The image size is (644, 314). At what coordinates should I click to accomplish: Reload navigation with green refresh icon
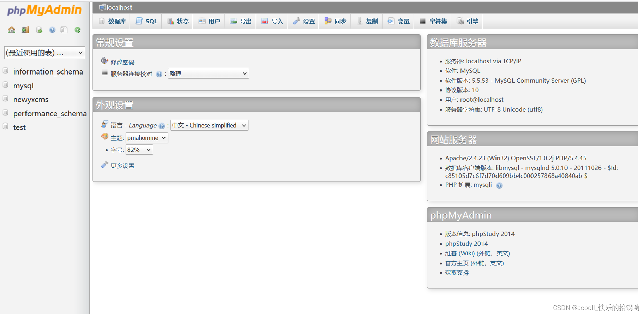[77, 30]
